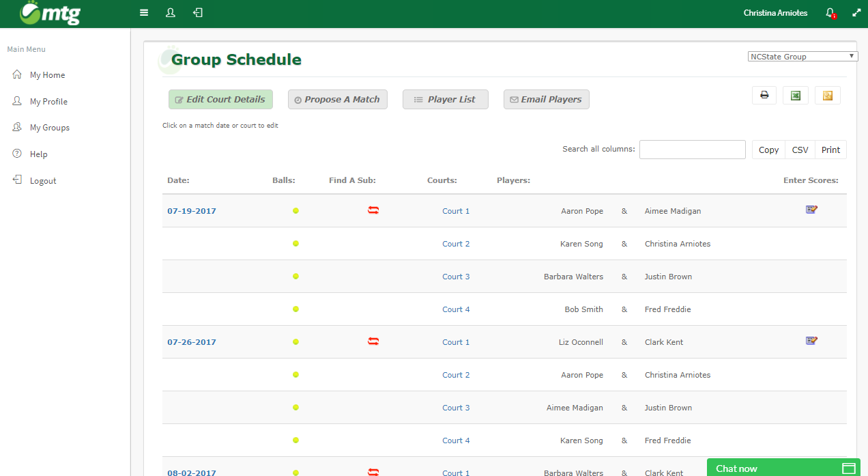
Task: Click the printer icon button
Action: (764, 96)
